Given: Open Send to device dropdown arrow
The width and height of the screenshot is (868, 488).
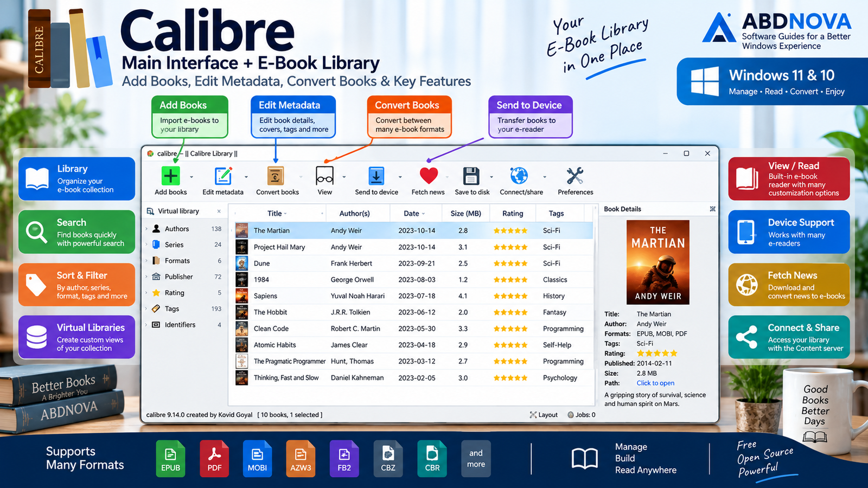Looking at the screenshot, I should [x=400, y=177].
